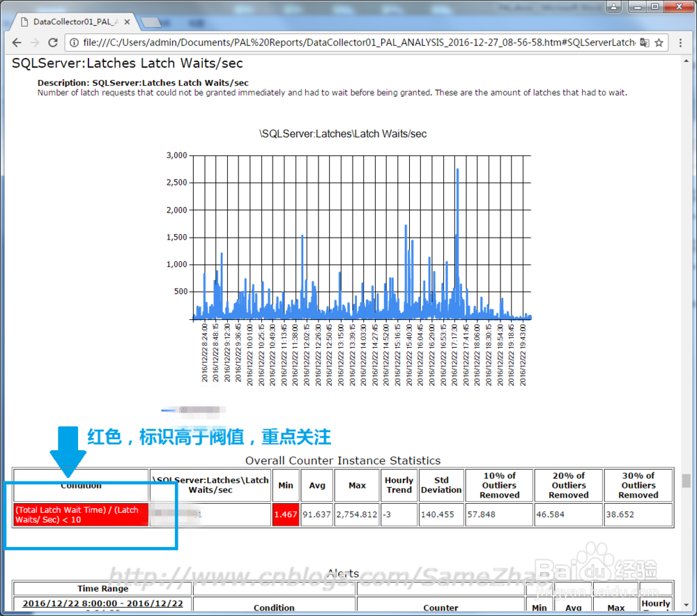Click the Hourly Trend value -3
This screenshot has height=616, width=697.
(399, 515)
